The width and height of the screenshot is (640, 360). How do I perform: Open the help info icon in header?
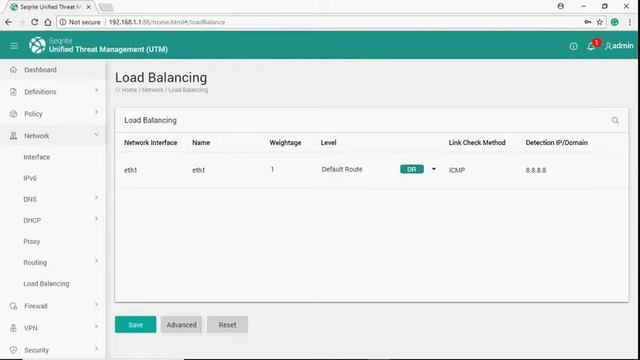tap(573, 46)
